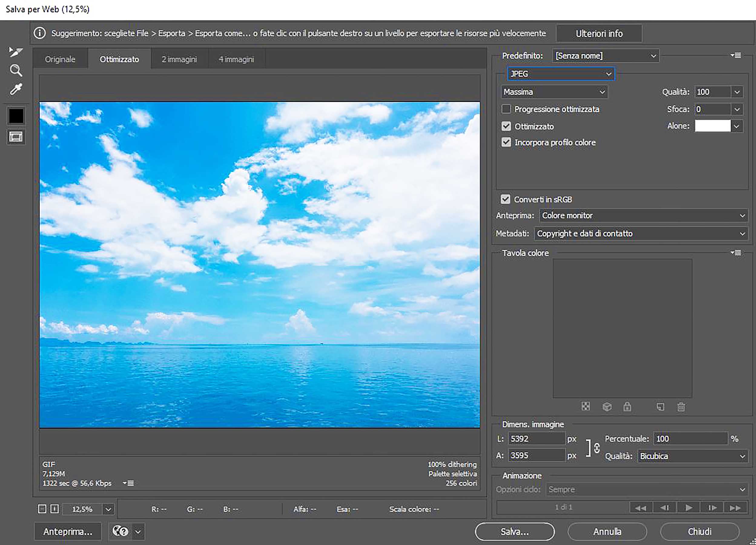The height and width of the screenshot is (545, 756).
Task: Open the zoom level 12,5% dropdown arrow
Action: point(108,509)
